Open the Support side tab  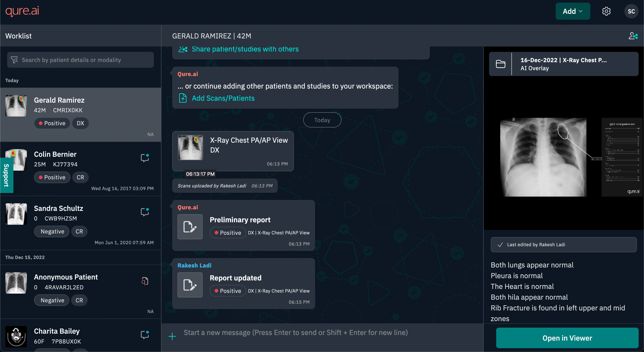pos(6,175)
